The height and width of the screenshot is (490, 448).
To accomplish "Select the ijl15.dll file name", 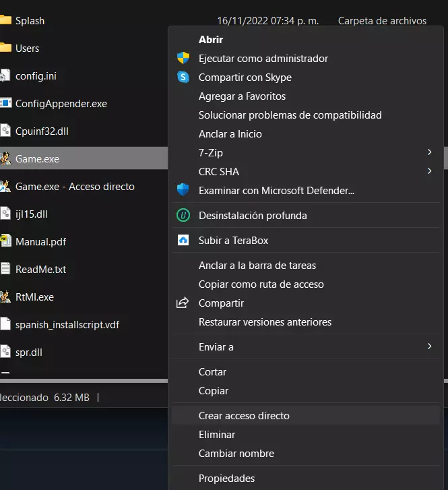I will click(32, 214).
